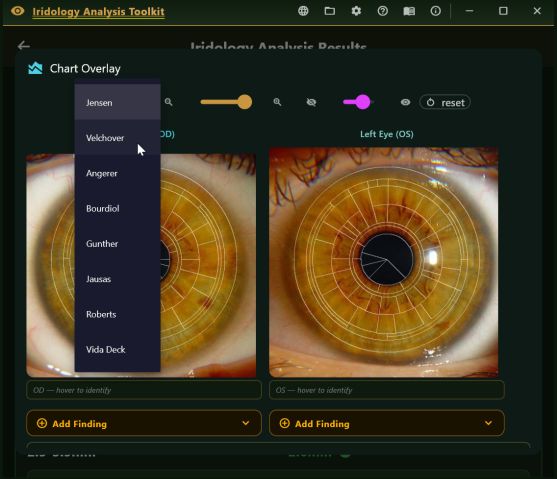Close the application window

pyautogui.click(x=537, y=11)
